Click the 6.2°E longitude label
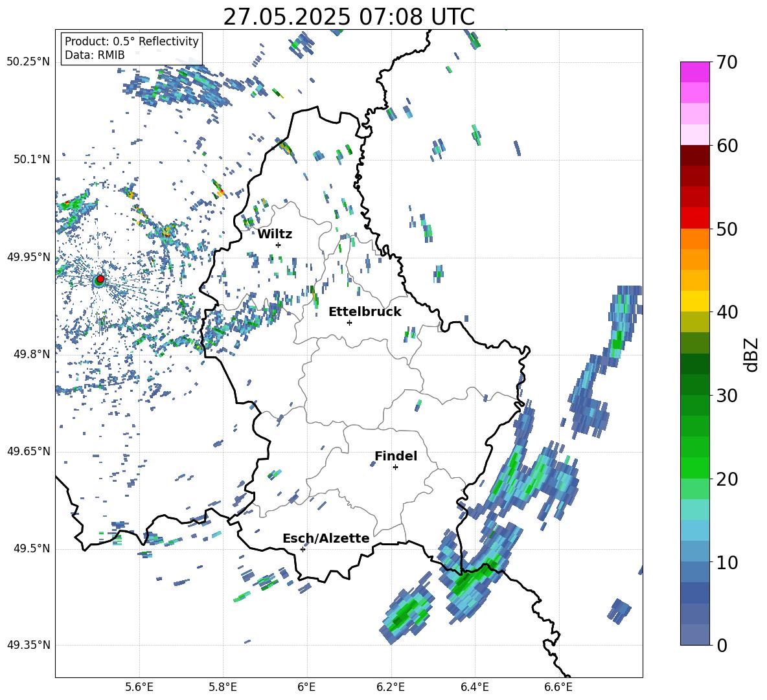 [391, 687]
